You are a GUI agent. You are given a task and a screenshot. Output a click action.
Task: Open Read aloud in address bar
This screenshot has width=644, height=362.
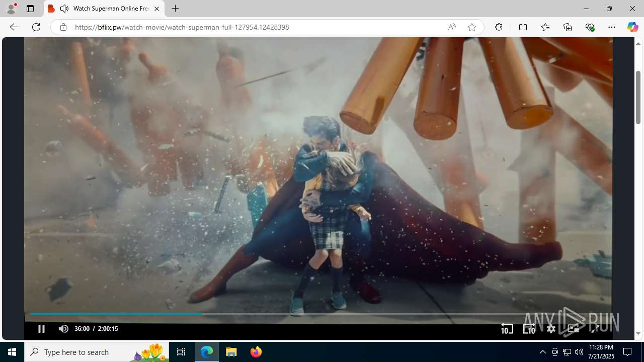pos(452,27)
